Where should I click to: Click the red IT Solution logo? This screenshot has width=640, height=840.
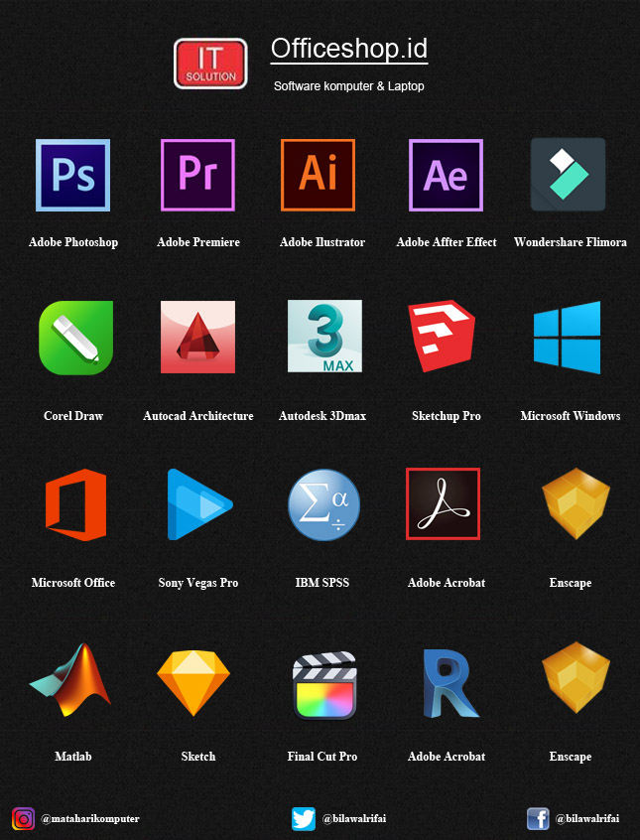coord(210,64)
